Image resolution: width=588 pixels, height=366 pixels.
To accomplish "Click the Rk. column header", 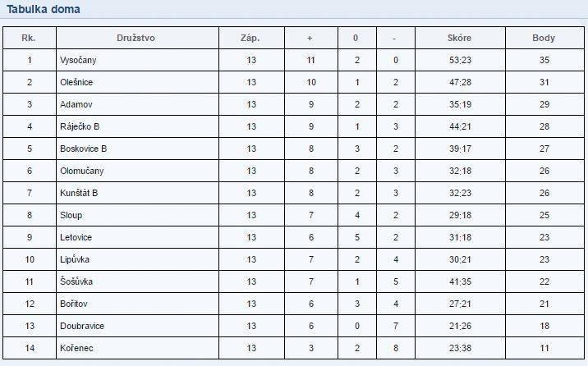I will click(29, 38).
